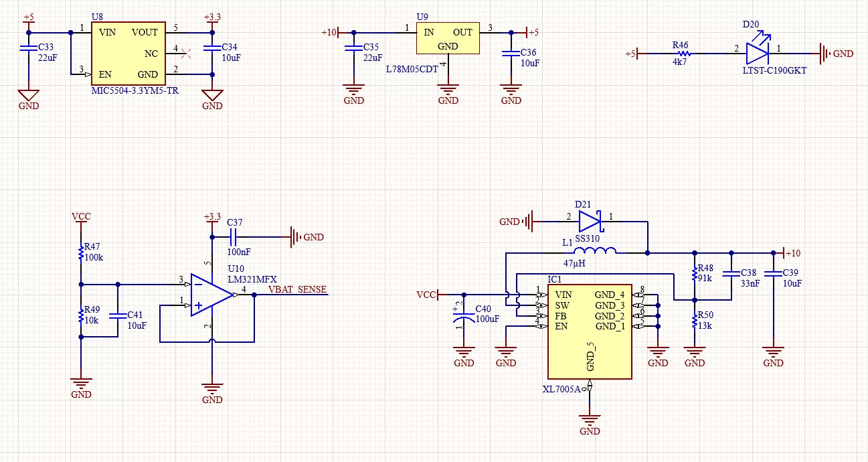The image size is (868, 462).
Task: Select the D21 Schottky diode symbol
Action: (591, 220)
